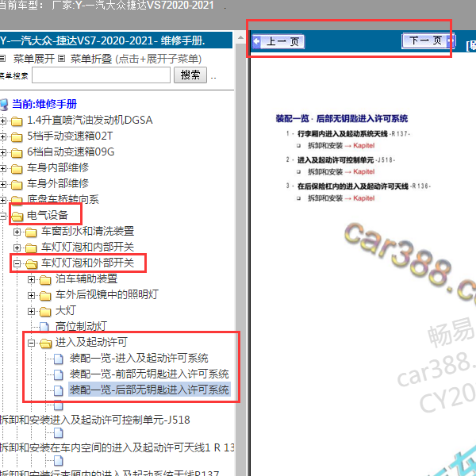Click document icon for 装配一览-进入及起动许可系统

(59, 359)
